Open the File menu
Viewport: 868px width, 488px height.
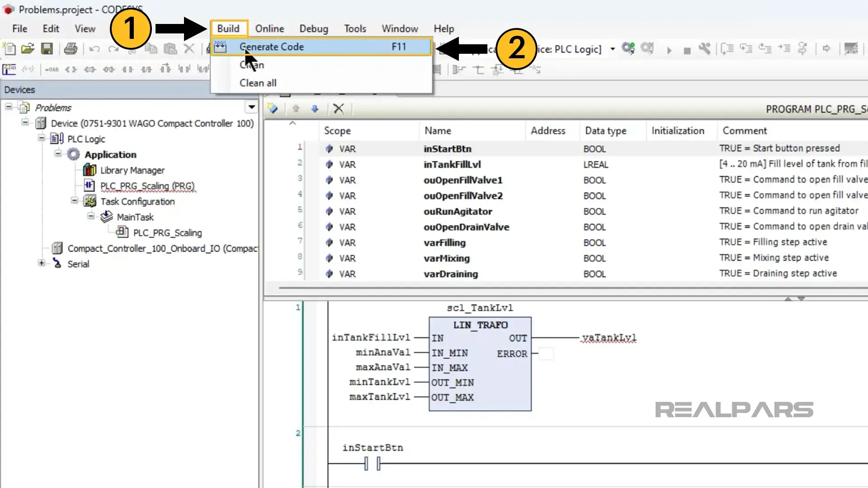click(19, 28)
